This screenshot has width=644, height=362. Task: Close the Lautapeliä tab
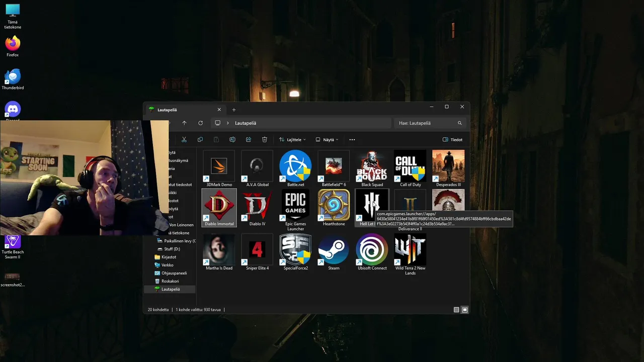219,110
